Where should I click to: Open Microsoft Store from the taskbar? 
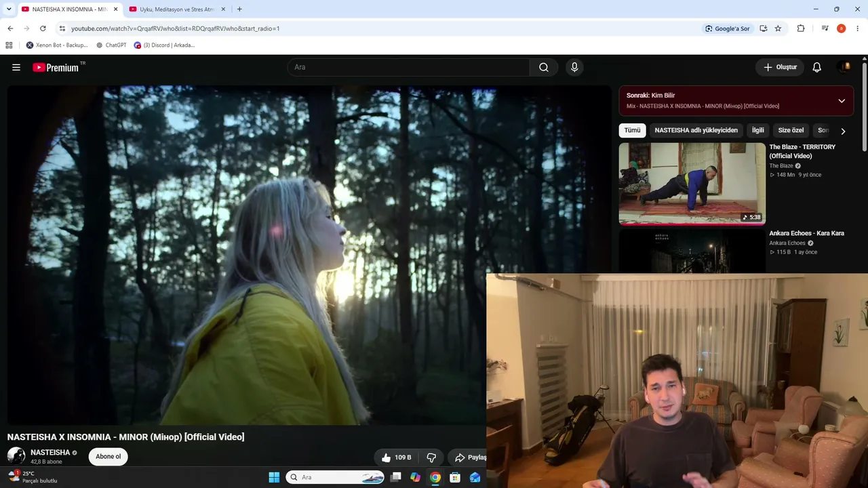tap(455, 477)
